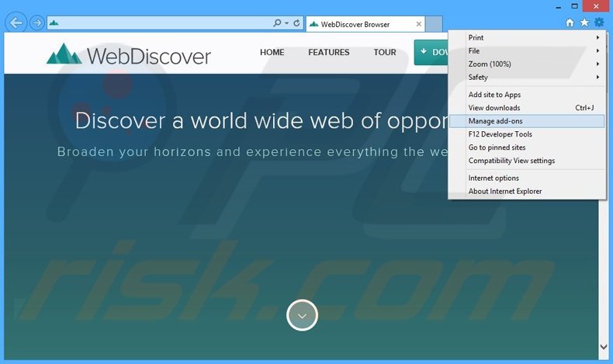Screen dimensions: 613x364
Task: Click the page scrollbar down arrow
Action: click(603, 347)
